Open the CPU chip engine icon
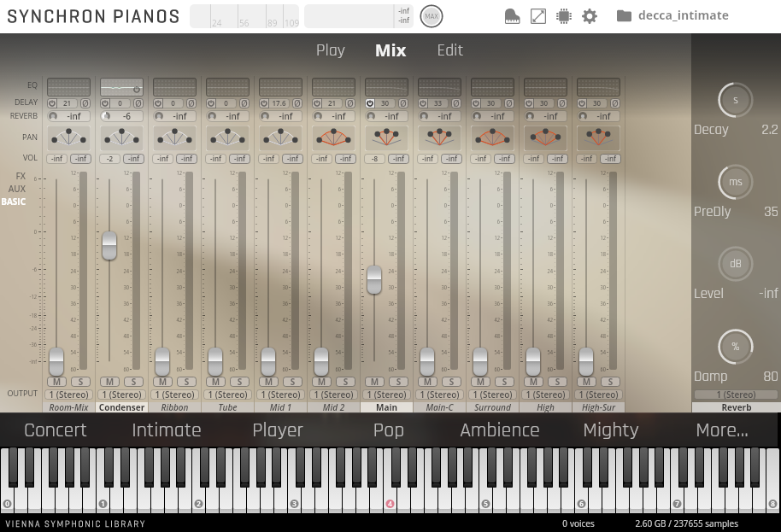This screenshot has height=532, width=781. [x=564, y=16]
